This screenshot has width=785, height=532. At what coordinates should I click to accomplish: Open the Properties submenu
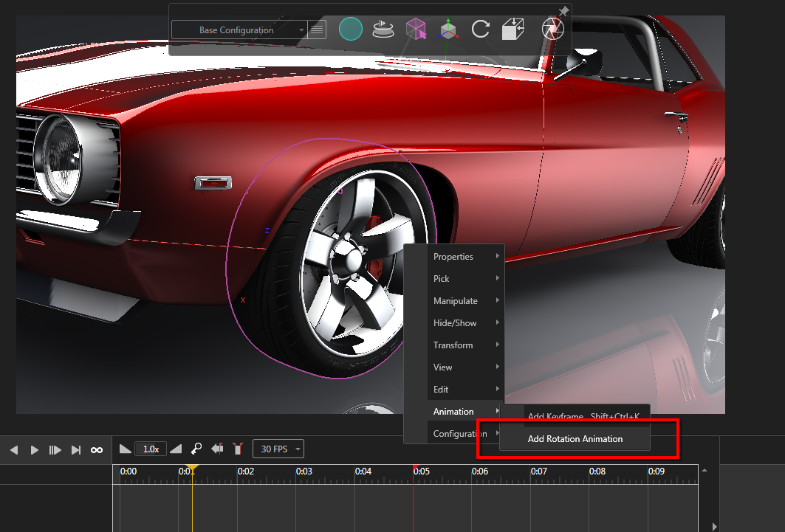[x=465, y=257]
